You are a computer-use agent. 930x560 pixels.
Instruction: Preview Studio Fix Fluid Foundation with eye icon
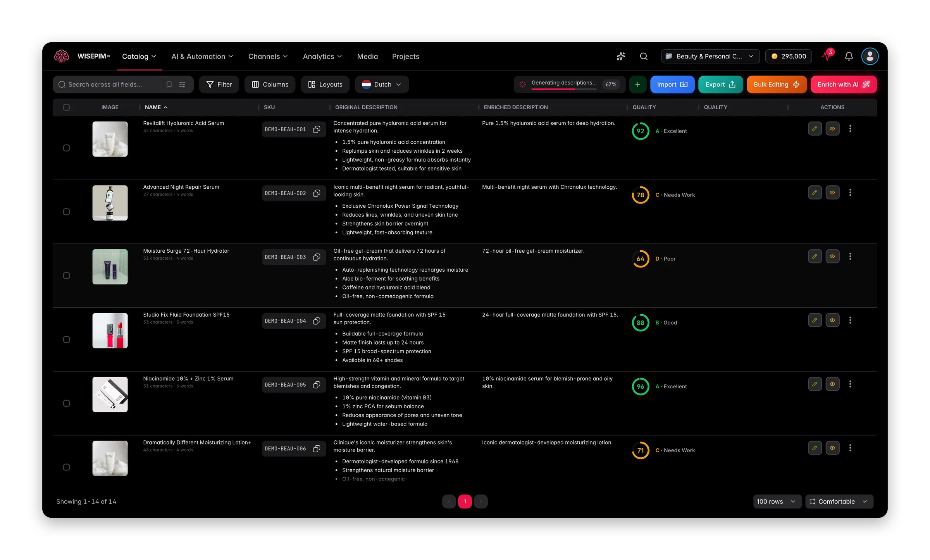(x=832, y=320)
